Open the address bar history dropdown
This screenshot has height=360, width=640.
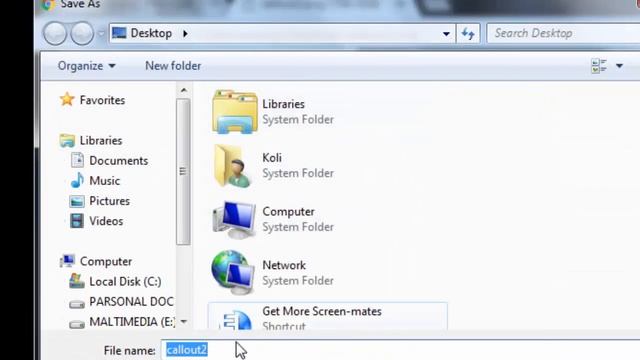446,34
